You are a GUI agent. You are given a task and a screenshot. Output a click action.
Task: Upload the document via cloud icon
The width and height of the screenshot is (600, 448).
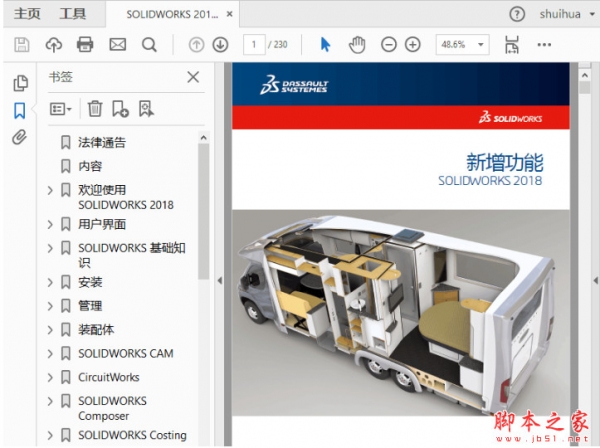54,45
